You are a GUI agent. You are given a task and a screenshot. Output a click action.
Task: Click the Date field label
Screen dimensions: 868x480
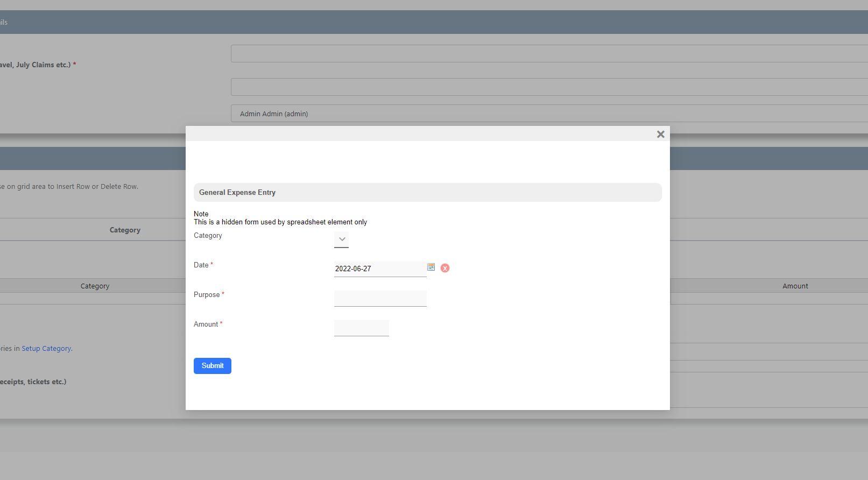pos(201,265)
